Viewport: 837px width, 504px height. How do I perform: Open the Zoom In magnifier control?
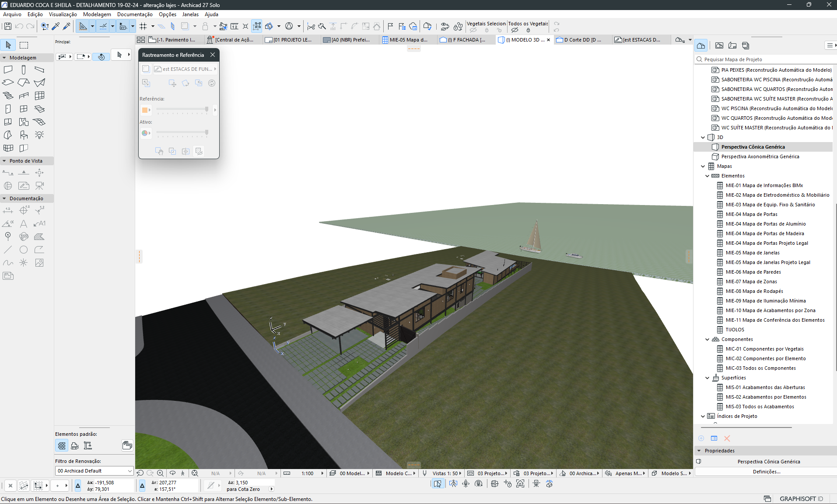click(x=161, y=473)
